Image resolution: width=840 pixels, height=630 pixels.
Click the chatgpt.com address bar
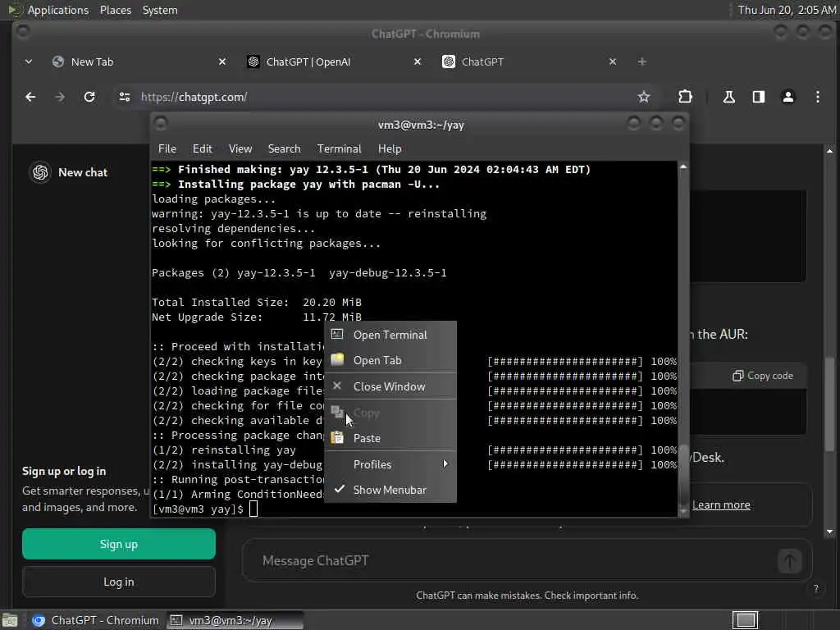coord(383,97)
